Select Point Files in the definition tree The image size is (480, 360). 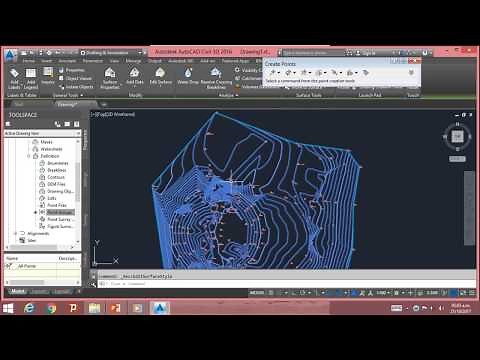[x=53, y=205]
